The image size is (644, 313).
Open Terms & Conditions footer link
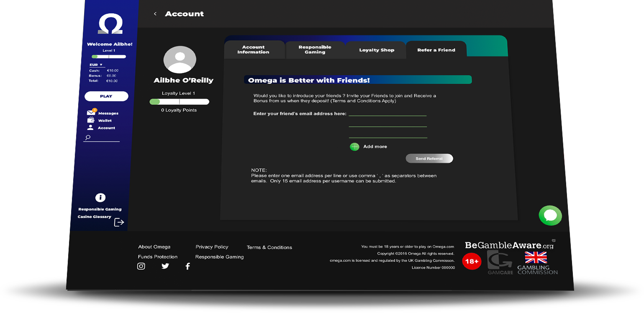[269, 247]
